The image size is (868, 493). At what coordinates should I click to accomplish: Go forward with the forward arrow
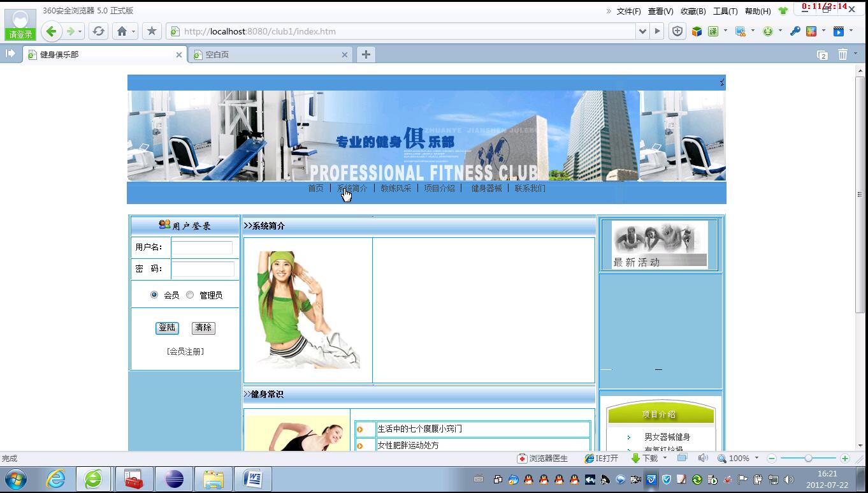tap(69, 31)
